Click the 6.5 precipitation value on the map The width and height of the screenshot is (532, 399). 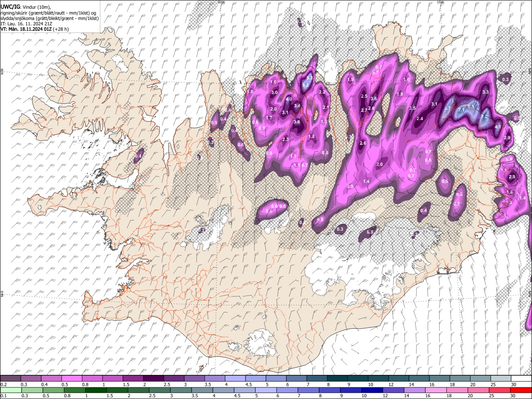point(471,106)
